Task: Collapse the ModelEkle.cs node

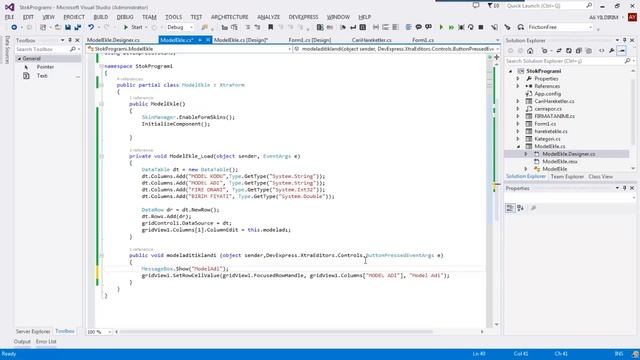Action: point(518,146)
